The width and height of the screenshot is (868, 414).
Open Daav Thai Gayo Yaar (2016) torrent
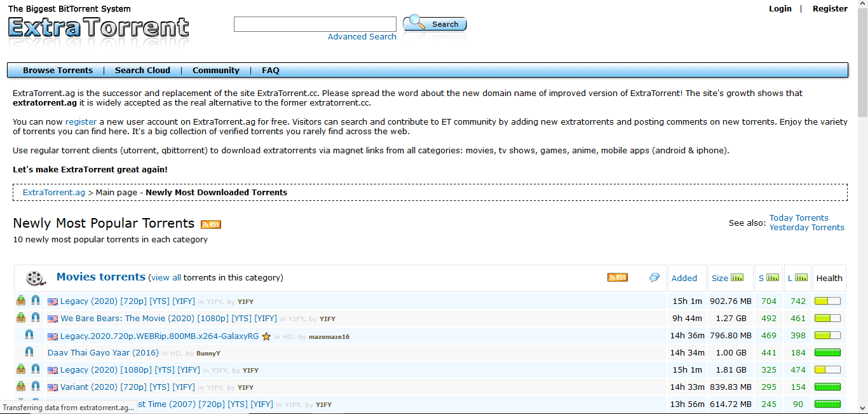point(103,353)
